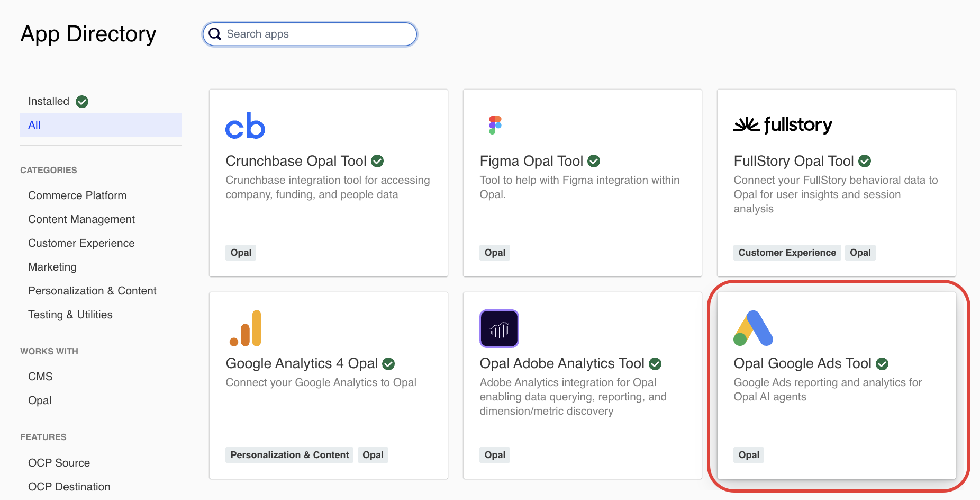Filter by Commerce Platform category
Screen dimensions: 980x500
(x=77, y=195)
